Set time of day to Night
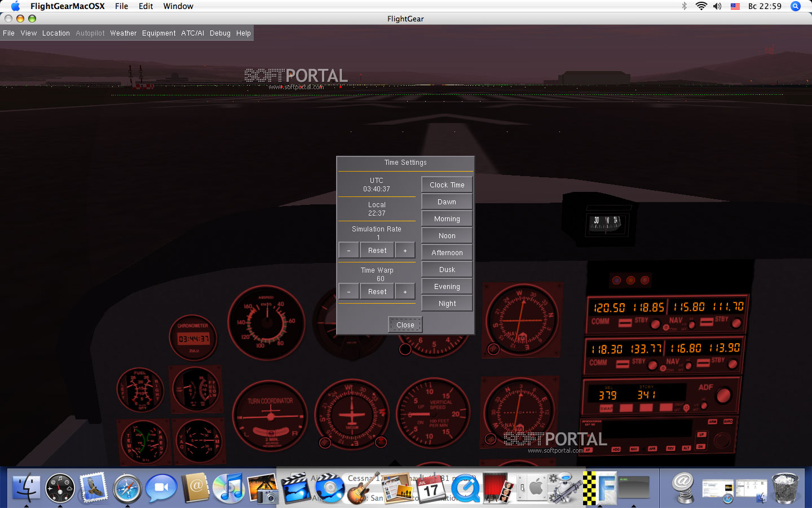 tap(447, 303)
